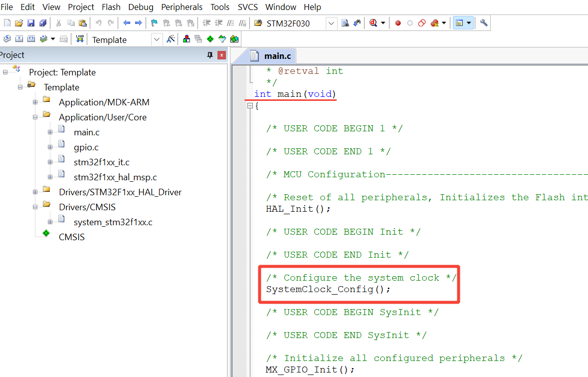Click the incremental find binoculars icon
588x377 pixels.
357,23
